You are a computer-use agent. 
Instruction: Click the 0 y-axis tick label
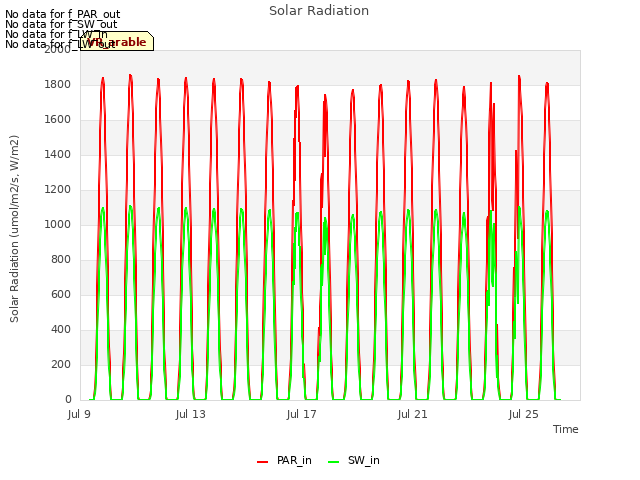coord(68,400)
